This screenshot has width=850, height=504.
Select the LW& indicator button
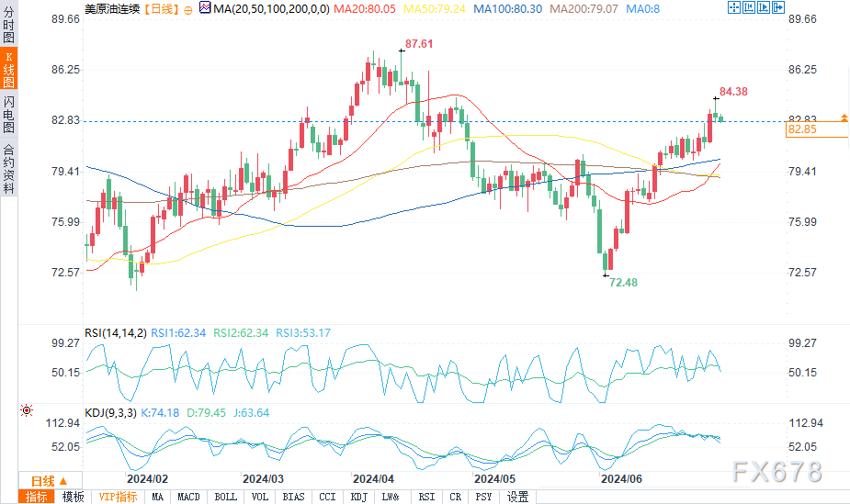pyautogui.click(x=391, y=497)
